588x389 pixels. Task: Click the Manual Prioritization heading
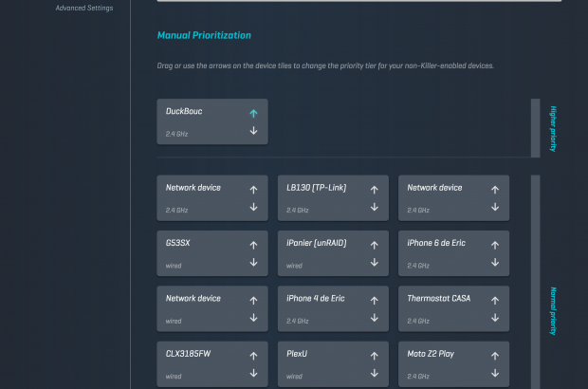click(x=204, y=35)
